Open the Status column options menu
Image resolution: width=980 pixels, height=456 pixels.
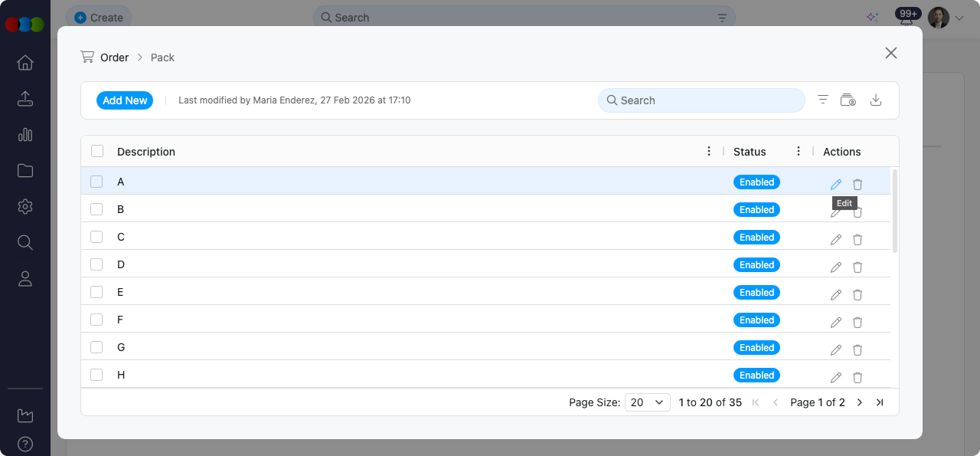pyautogui.click(x=799, y=151)
